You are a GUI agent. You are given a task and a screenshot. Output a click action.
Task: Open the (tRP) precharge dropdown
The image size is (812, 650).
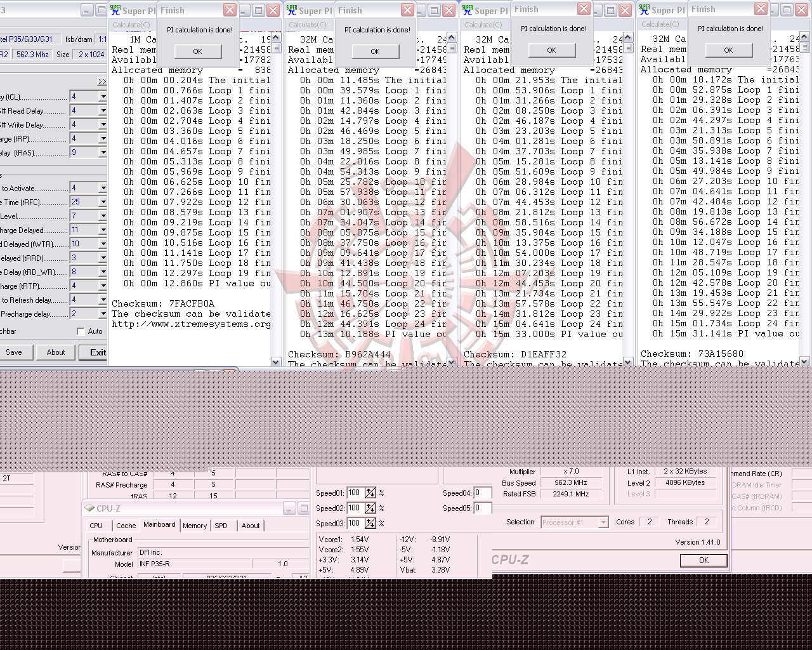point(103,138)
